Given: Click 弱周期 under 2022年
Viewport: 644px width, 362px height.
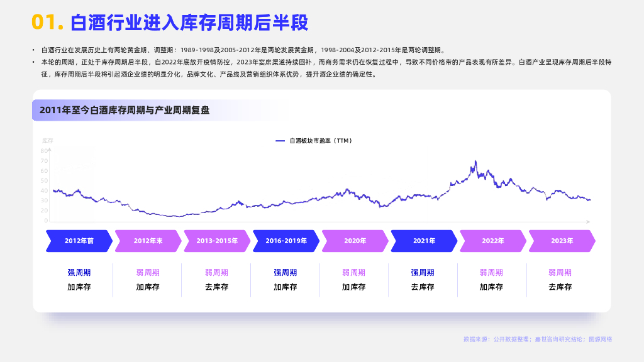Looking at the screenshot, I should (491, 273).
